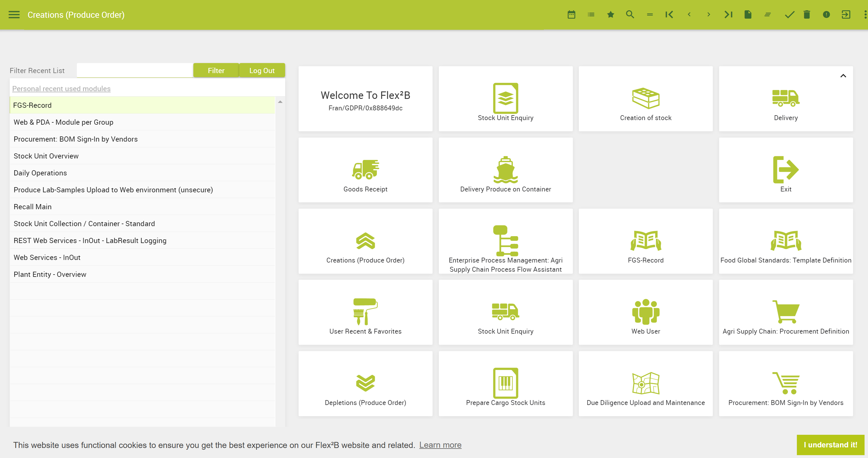Open the Learn more cookie link
Viewport: 868px width, 458px height.
[440, 445]
